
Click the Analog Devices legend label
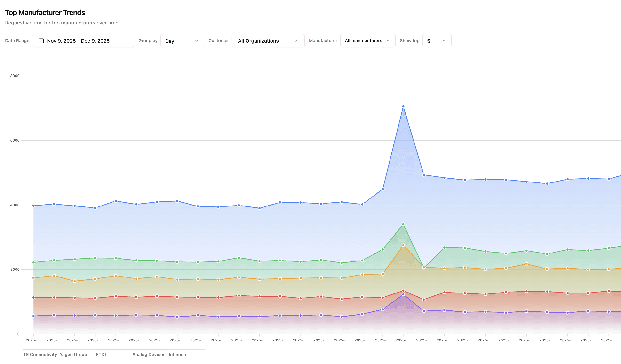[x=149, y=354]
